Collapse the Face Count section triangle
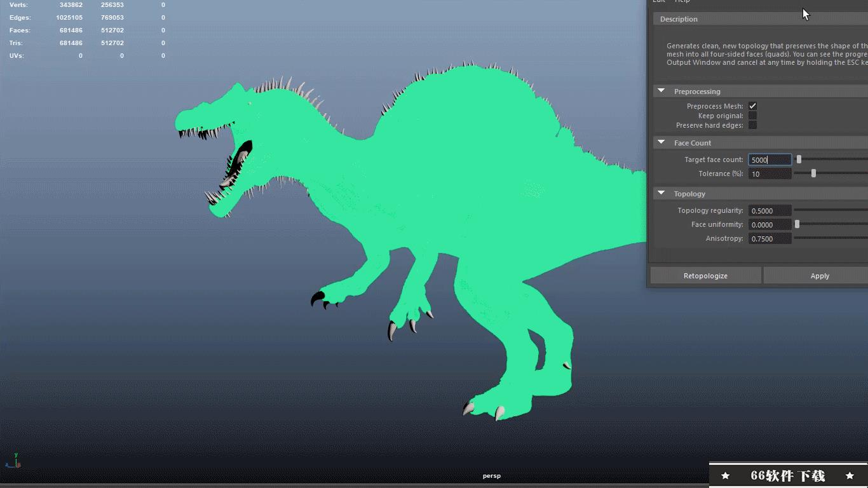This screenshot has width=868, height=488. [x=661, y=143]
